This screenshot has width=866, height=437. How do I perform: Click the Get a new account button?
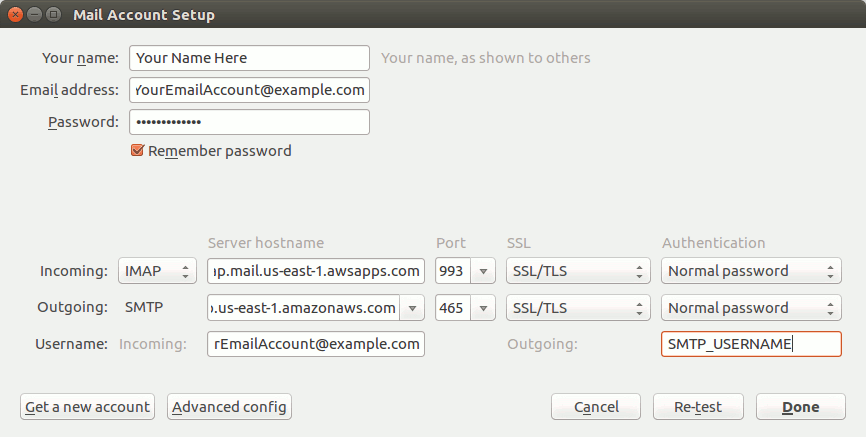[x=87, y=407]
